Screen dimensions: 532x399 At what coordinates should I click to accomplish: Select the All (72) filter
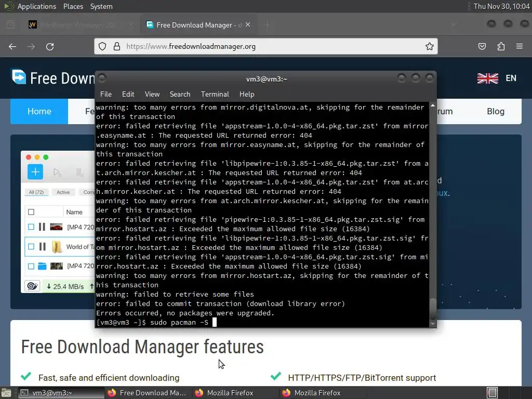point(36,192)
